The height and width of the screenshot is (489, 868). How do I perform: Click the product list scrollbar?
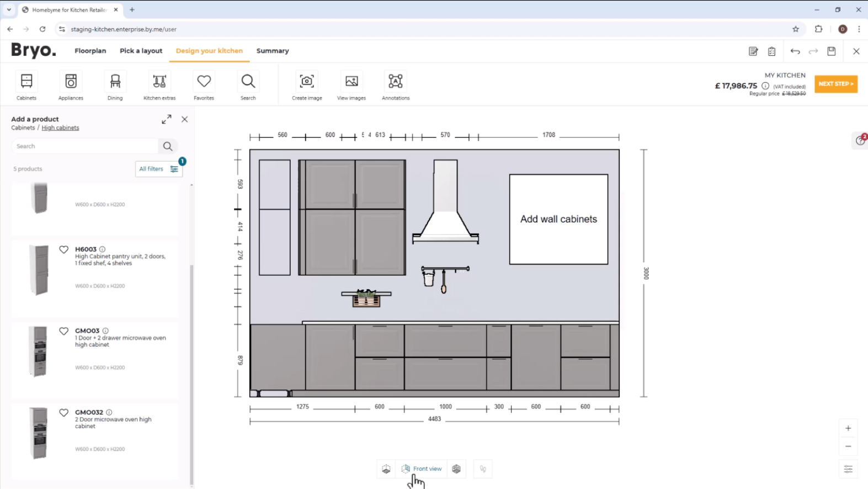coord(191,375)
